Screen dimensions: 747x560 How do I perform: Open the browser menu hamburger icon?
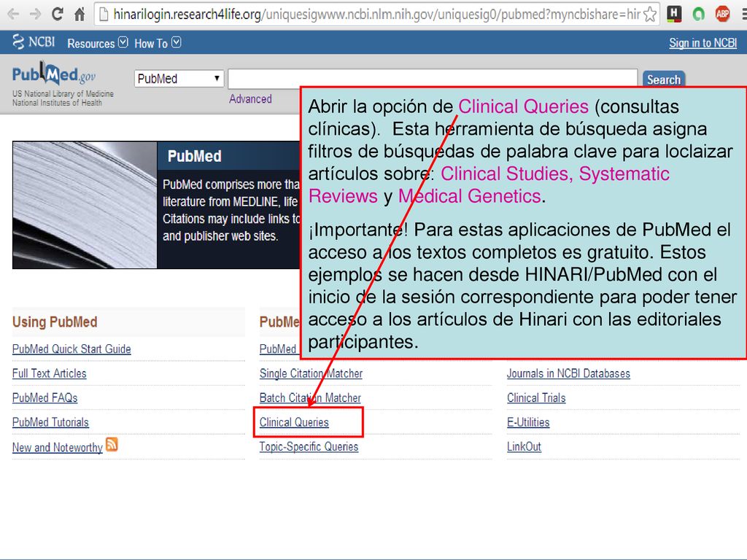pos(743,15)
